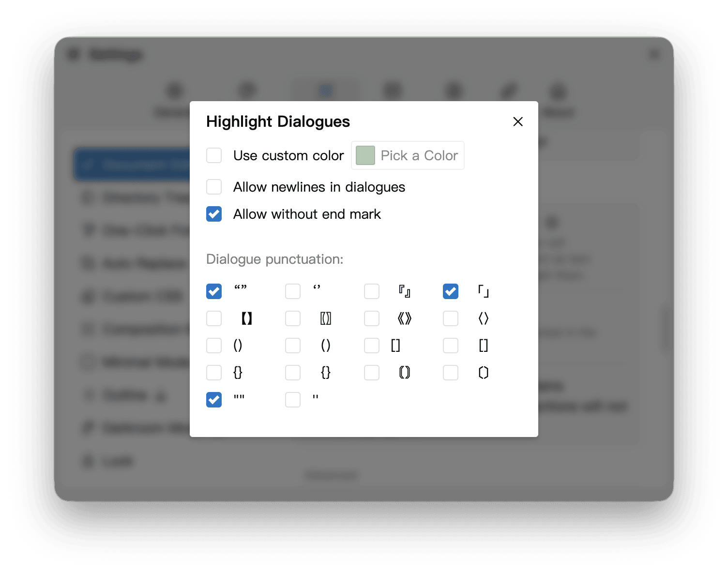
Task: Enable double angle brackets 《》 punctuation
Action: point(372,318)
